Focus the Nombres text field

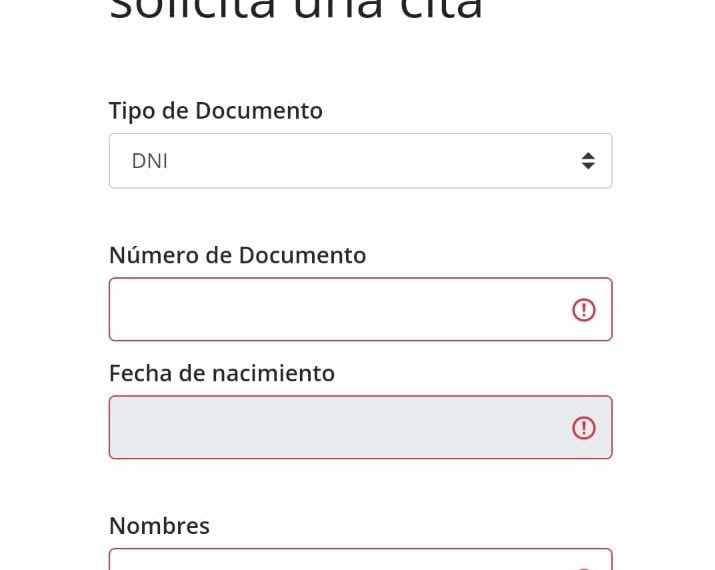click(x=360, y=559)
